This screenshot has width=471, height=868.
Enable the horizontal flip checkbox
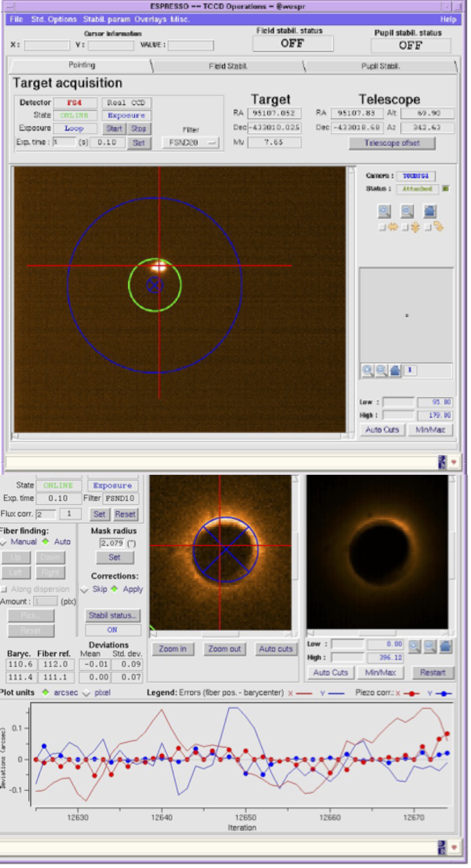382,227
